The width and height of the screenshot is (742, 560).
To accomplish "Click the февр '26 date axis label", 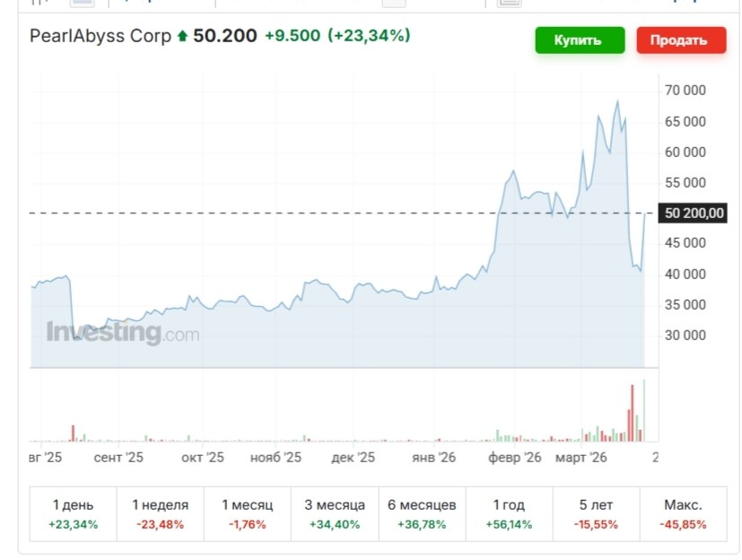I will coord(514,458).
